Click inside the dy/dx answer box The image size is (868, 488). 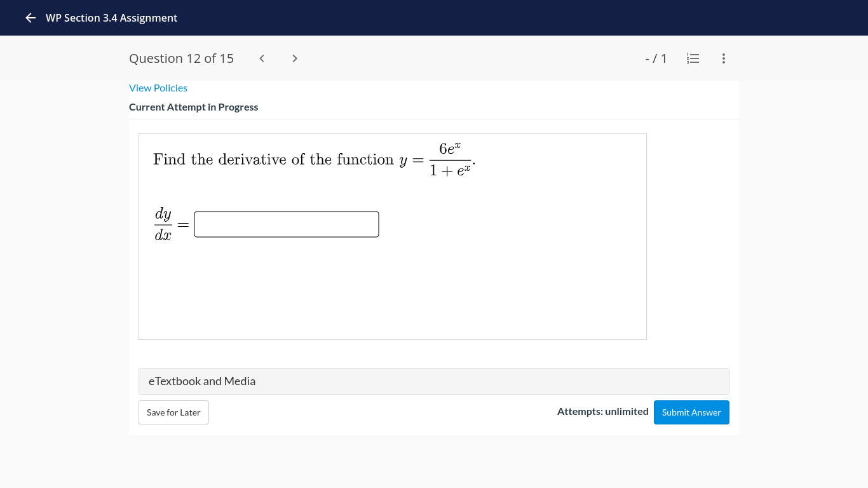point(286,224)
